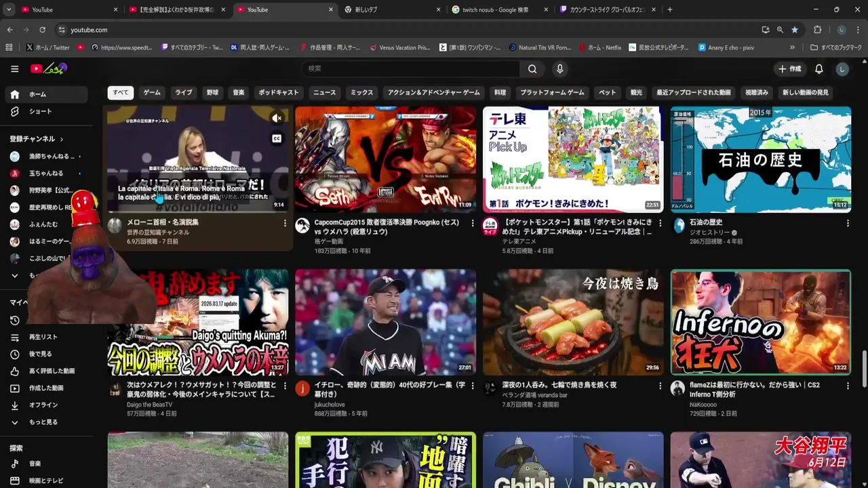Click the search magnifier button
The image size is (868, 488).
[x=532, y=68]
